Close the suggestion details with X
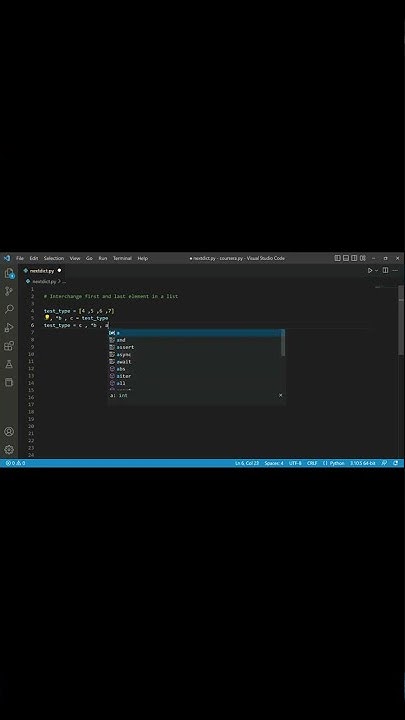The image size is (405, 720). [281, 395]
